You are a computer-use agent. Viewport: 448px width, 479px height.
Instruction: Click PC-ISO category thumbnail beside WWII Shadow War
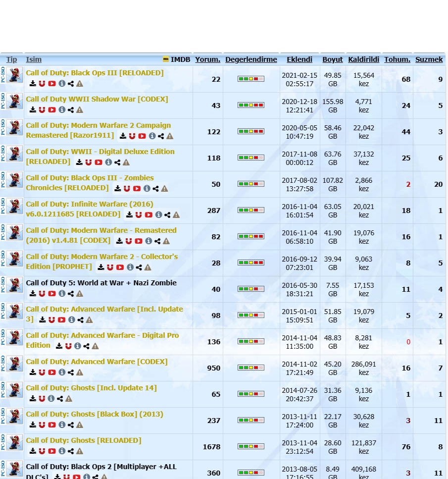point(15,101)
